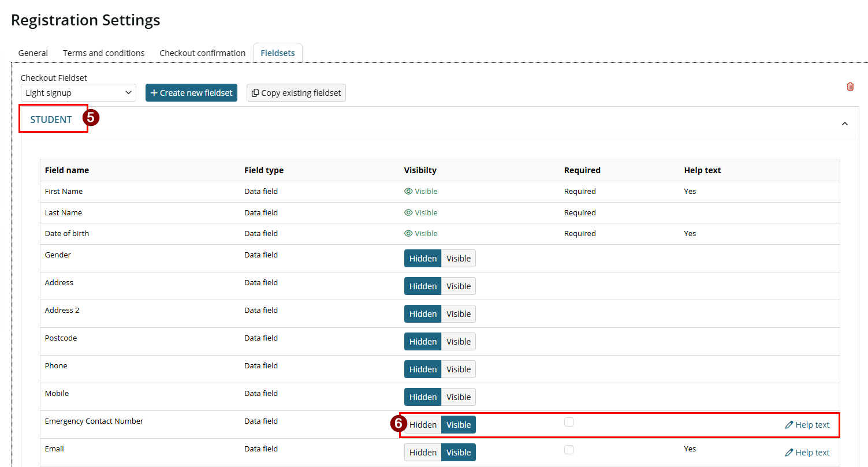868x467 pixels.
Task: Click the First Name field name
Action: pyautogui.click(x=64, y=192)
